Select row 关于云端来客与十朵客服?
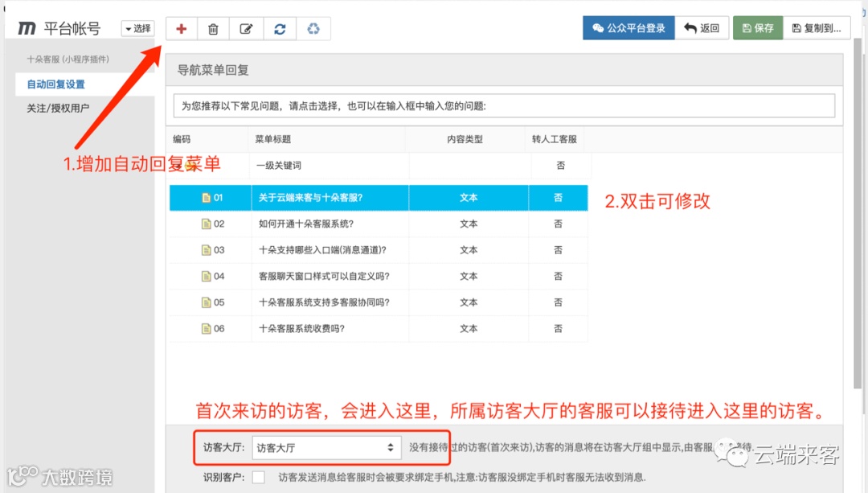 point(379,198)
